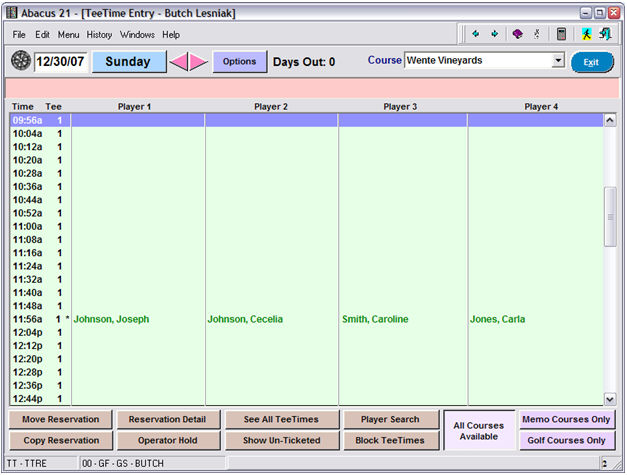The image size is (627, 475).
Task: Go to previous day with pink left arrow
Action: coord(179,62)
